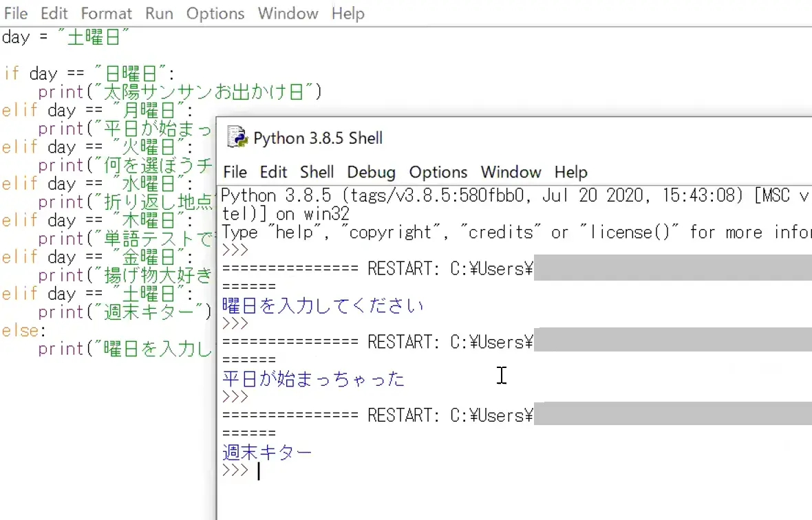The image size is (812, 520).
Task: Open the Help menu in Python Shell
Action: point(570,172)
